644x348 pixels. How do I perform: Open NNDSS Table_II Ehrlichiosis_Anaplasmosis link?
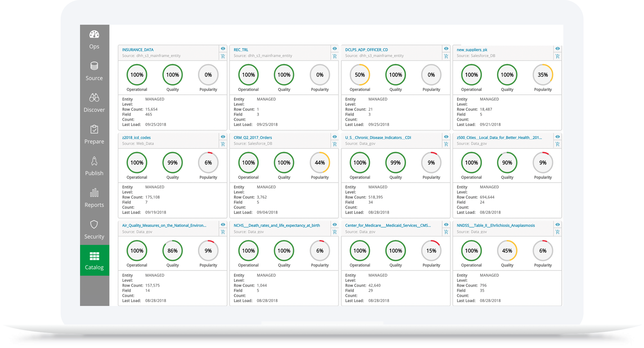(496, 225)
